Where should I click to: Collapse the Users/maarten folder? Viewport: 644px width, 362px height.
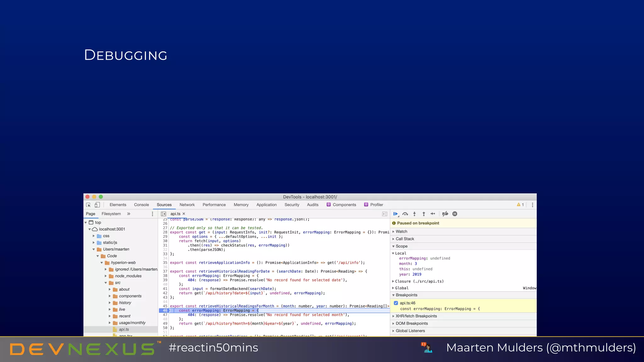pos(94,250)
